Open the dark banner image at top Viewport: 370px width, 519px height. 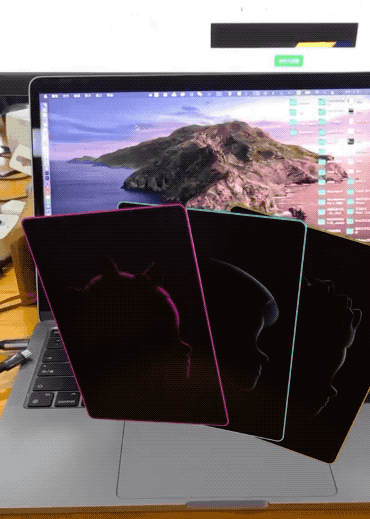(x=284, y=35)
